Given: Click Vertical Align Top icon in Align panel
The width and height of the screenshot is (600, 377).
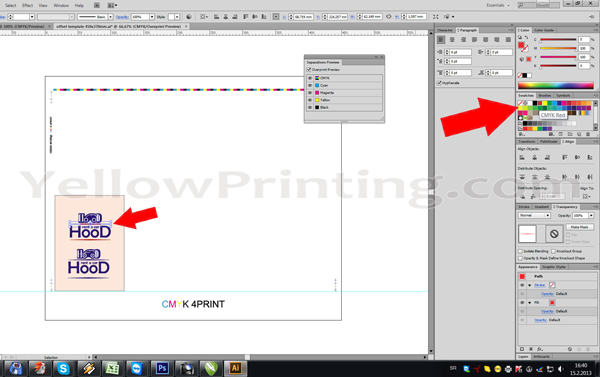Looking at the screenshot, I should coord(564,157).
